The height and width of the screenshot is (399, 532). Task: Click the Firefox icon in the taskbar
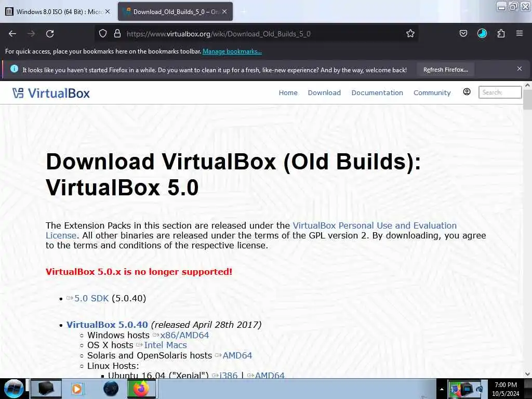[x=141, y=389]
